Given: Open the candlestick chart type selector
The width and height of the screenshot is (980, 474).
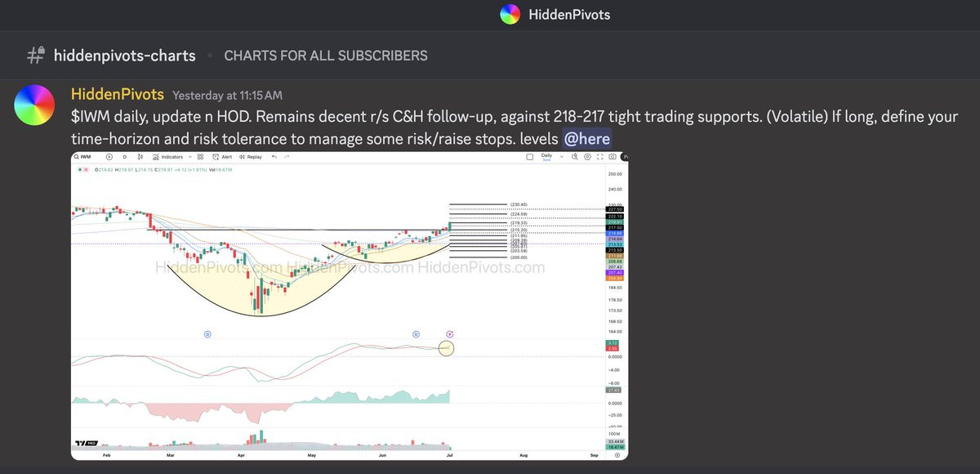Looking at the screenshot, I should click(140, 157).
